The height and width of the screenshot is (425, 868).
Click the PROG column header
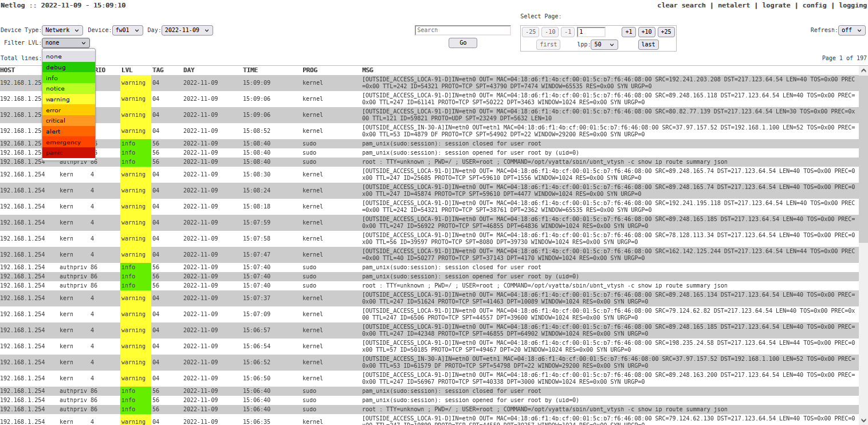310,70
